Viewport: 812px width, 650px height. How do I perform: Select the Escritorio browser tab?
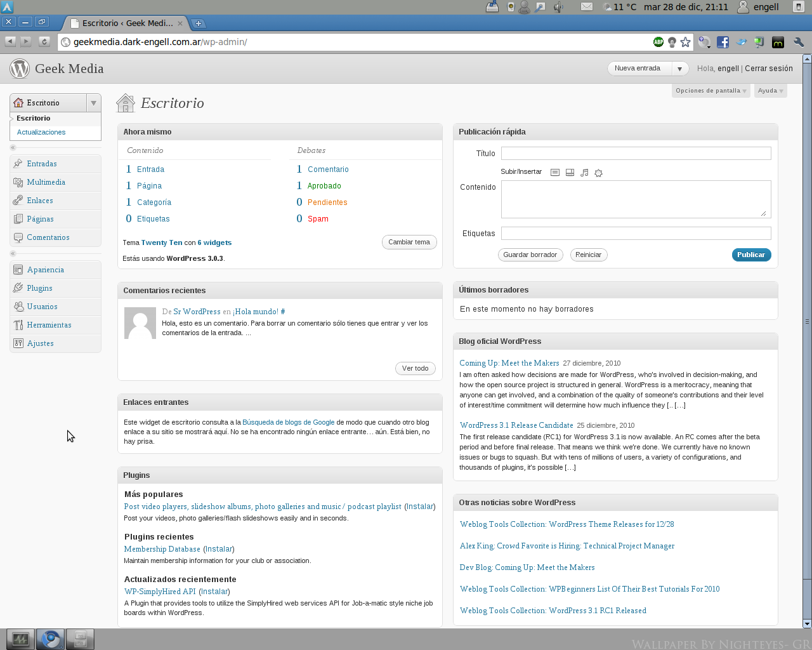(126, 23)
